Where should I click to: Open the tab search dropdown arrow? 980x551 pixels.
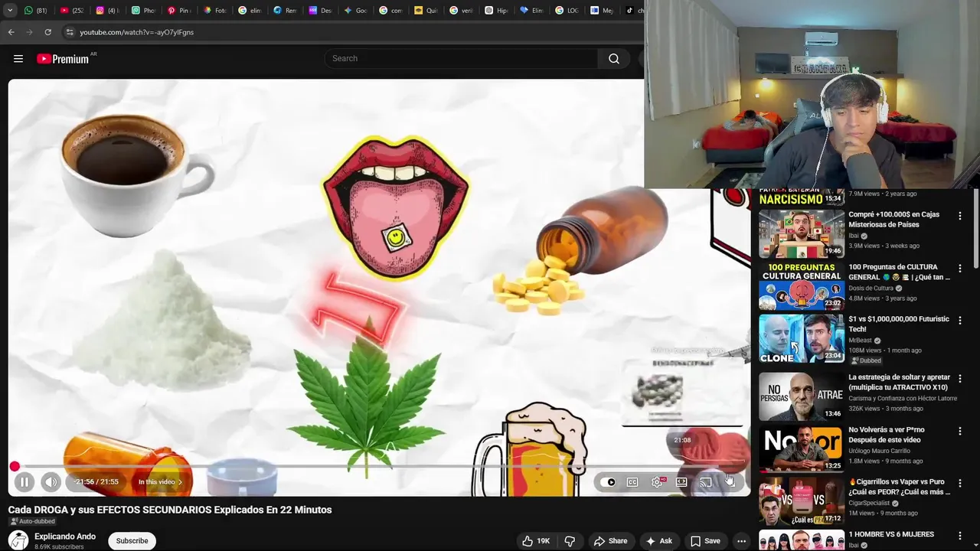(10, 11)
